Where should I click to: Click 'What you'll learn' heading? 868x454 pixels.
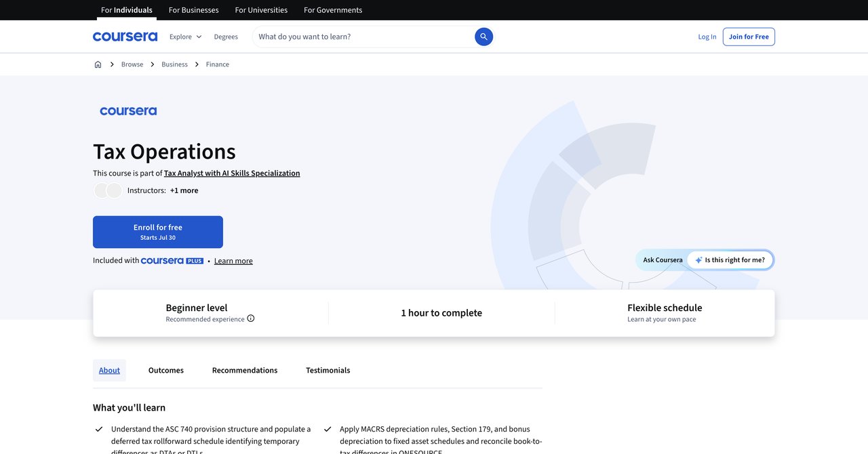coord(129,407)
